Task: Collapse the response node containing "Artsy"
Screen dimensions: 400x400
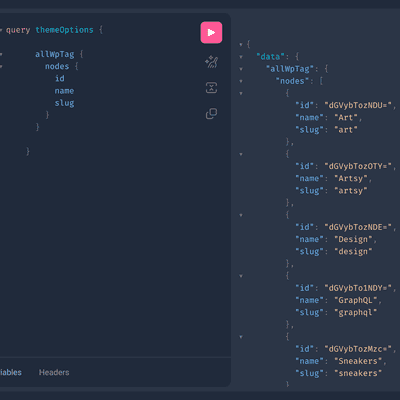Action: click(241, 154)
